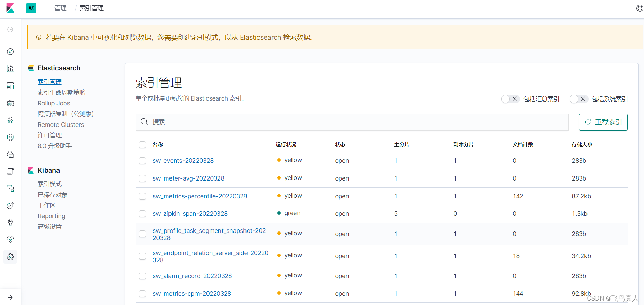This screenshot has width=644, height=305.
Task: Open Reporting under Kibana
Action: [51, 216]
